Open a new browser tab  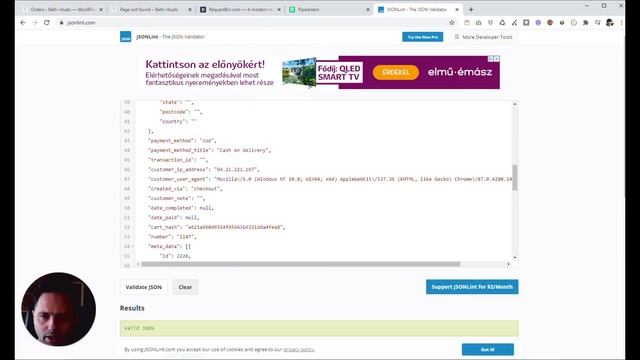471,9
